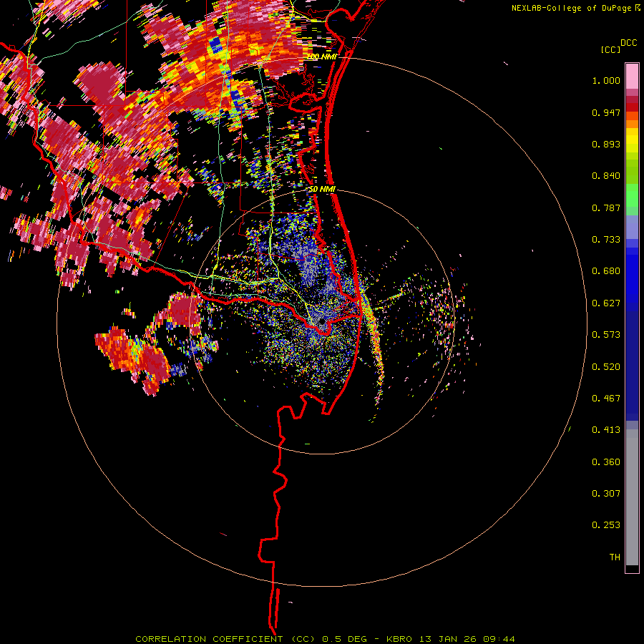Screen dimensions: 644x644
Task: Pick the gray color bar segment
Action: click(632, 497)
